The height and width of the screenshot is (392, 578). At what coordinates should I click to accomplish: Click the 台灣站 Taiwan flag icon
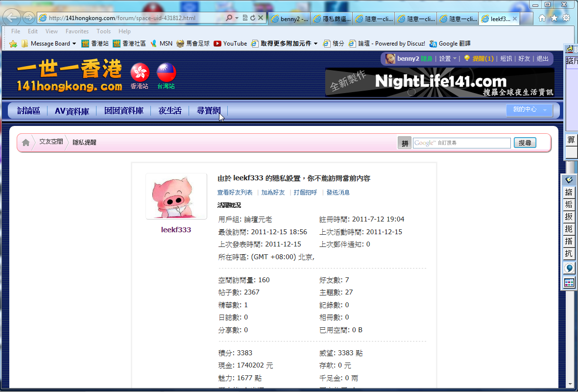[x=166, y=73]
